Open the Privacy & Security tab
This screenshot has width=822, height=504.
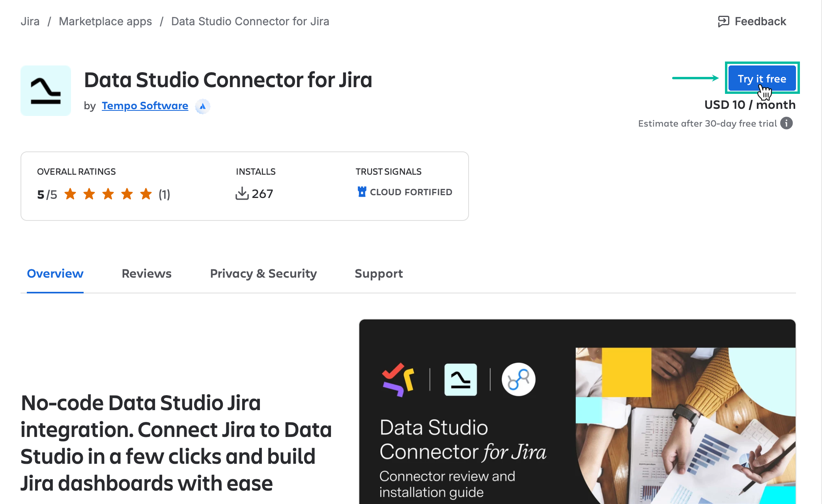click(263, 273)
